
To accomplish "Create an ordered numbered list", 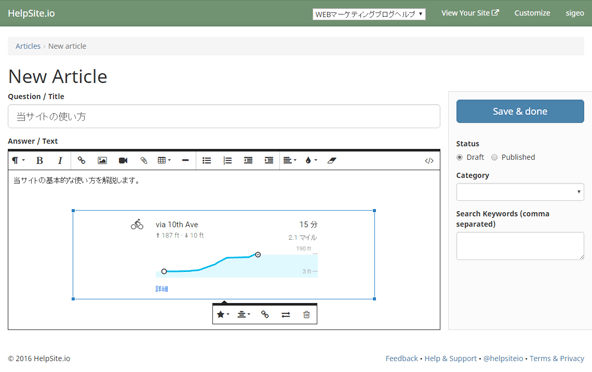I will tap(227, 161).
